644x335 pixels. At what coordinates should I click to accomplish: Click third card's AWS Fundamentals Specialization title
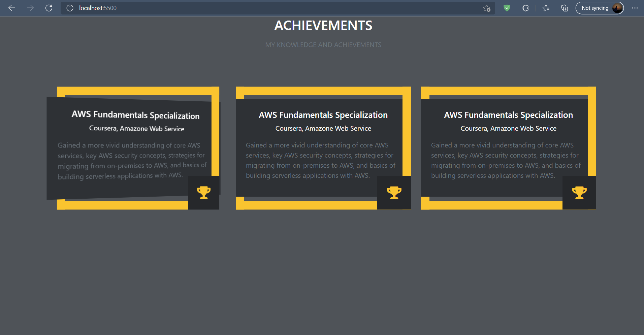click(x=509, y=115)
